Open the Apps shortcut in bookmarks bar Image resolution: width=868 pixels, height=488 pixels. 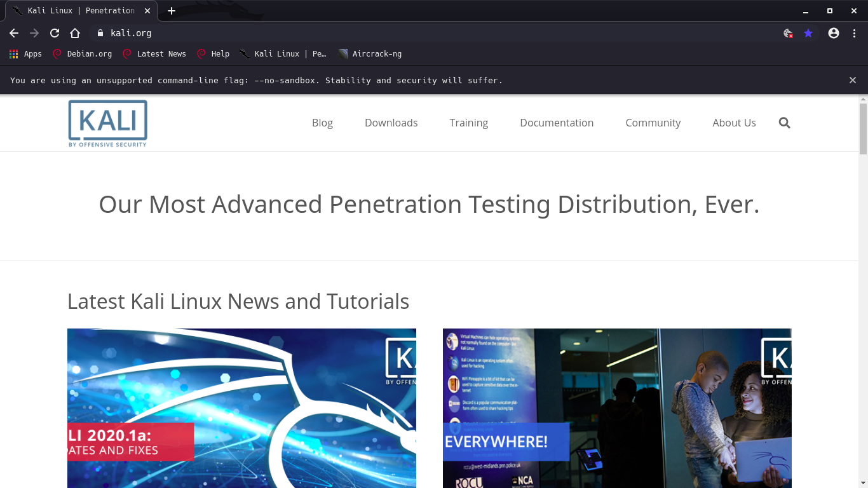click(x=25, y=54)
